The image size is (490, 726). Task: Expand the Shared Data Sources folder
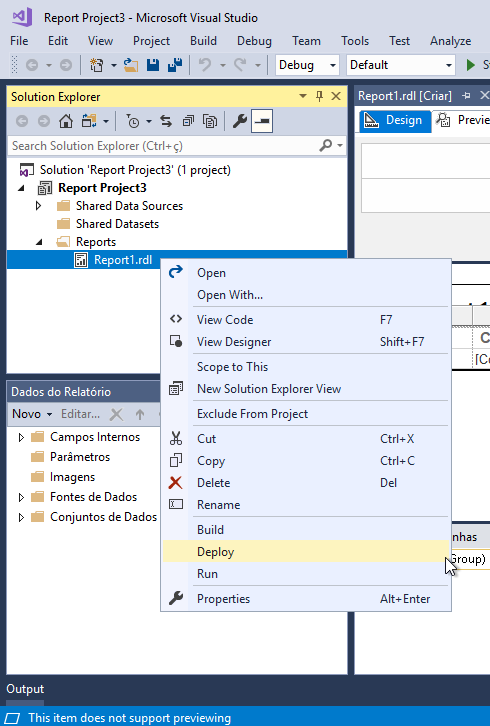[x=39, y=206]
